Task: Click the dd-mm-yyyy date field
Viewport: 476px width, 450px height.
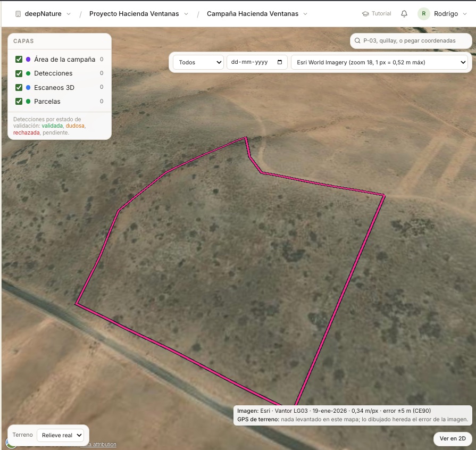Action: [257, 62]
